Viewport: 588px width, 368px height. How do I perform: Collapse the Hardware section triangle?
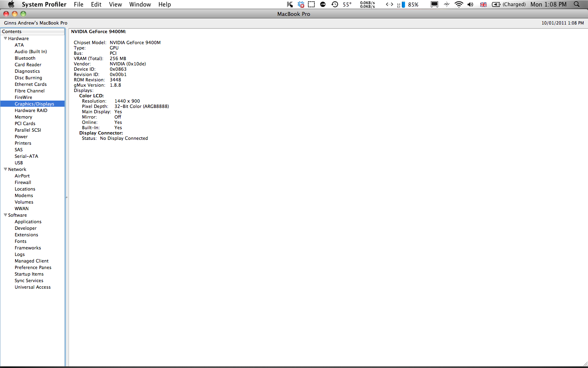[x=5, y=38]
